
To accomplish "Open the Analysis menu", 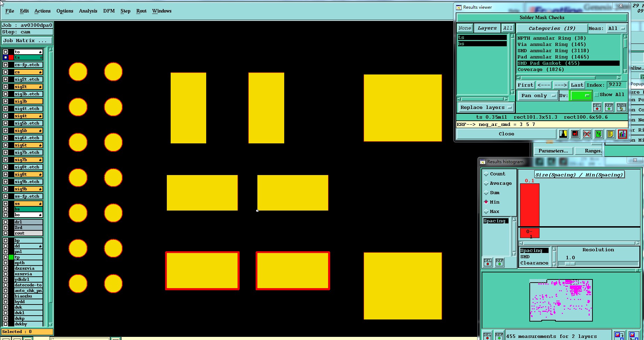I will 88,11.
